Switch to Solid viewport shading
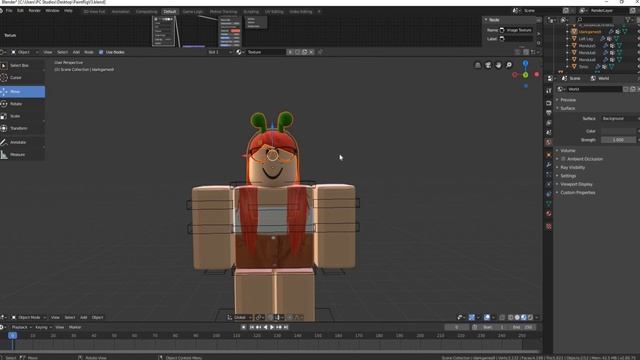640x360 pixels. (517, 317)
